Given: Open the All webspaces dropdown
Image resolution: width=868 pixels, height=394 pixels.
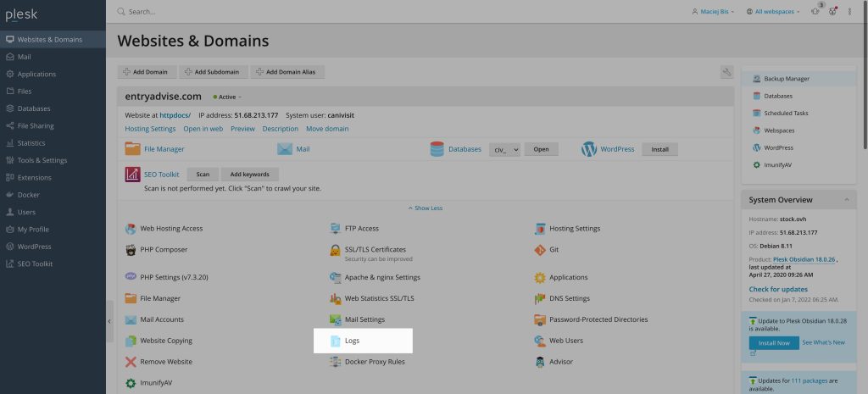Looking at the screenshot, I should click(x=773, y=12).
